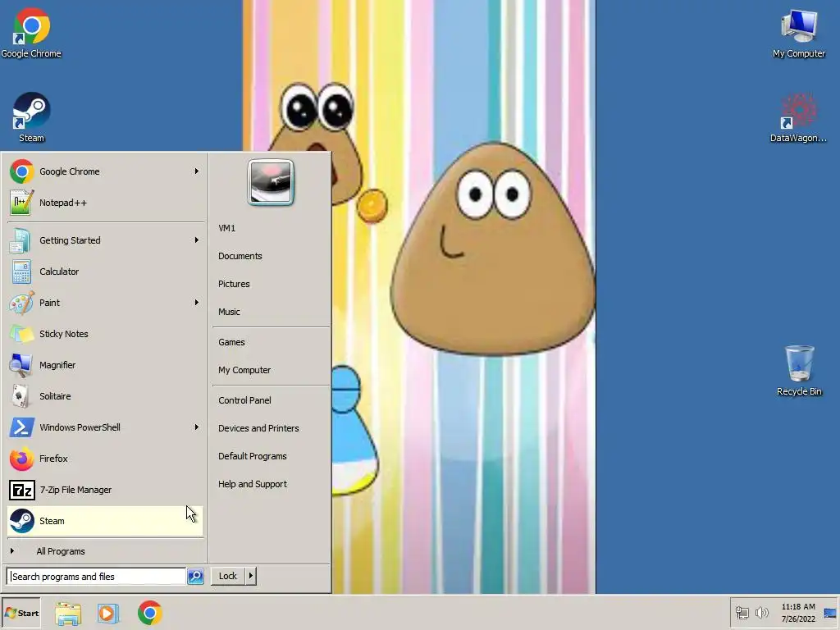Viewport: 840px width, 630px height.
Task: Click the network icon in the system tray
Action: [x=742, y=612]
